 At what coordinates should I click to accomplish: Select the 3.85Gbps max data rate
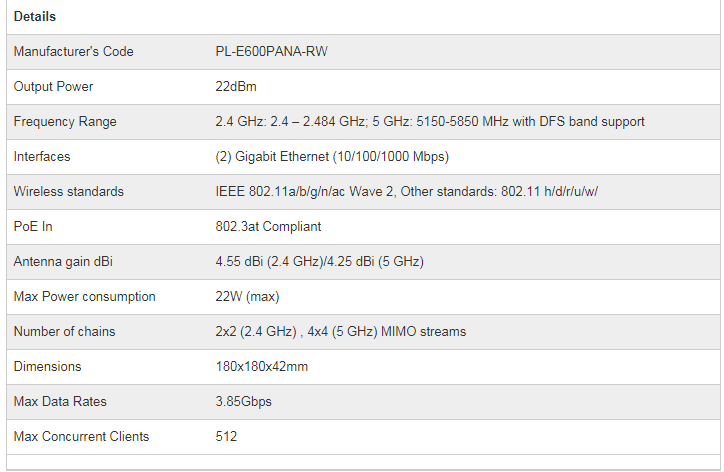[x=243, y=402]
